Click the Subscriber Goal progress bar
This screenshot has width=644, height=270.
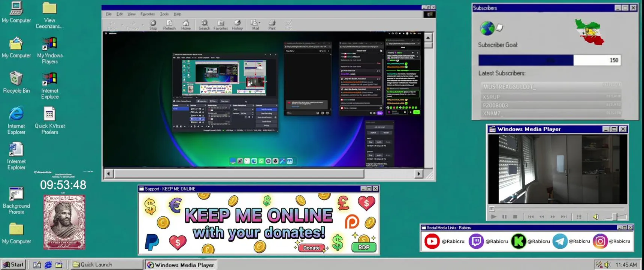pyautogui.click(x=549, y=60)
